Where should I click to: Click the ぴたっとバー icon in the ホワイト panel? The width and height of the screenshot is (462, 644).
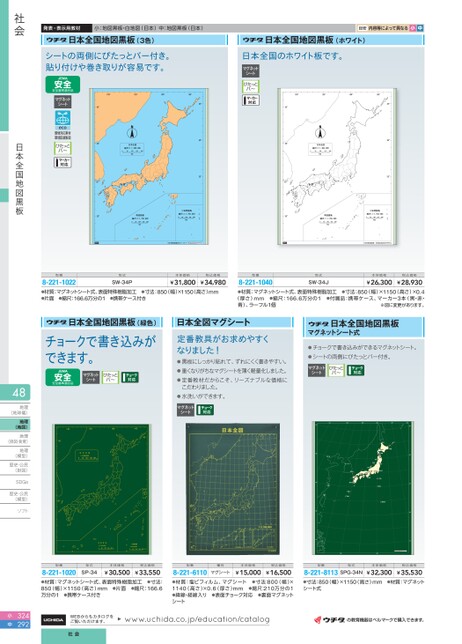(251, 86)
